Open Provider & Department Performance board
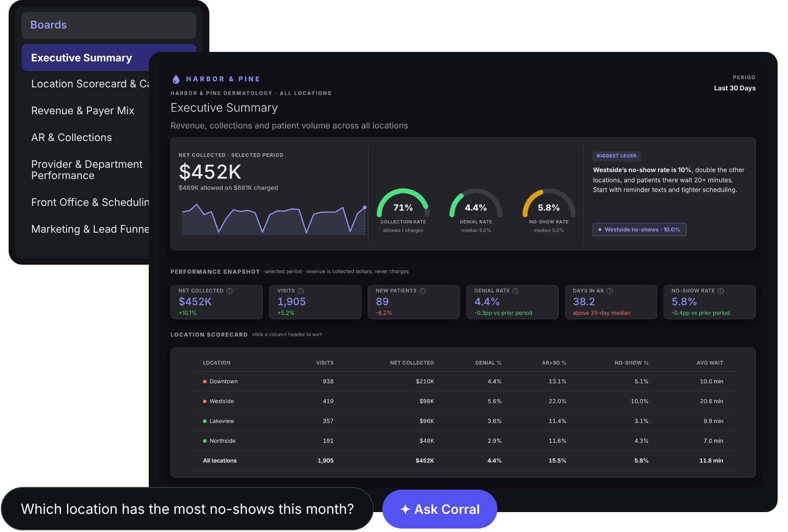788x532 pixels. (x=86, y=170)
